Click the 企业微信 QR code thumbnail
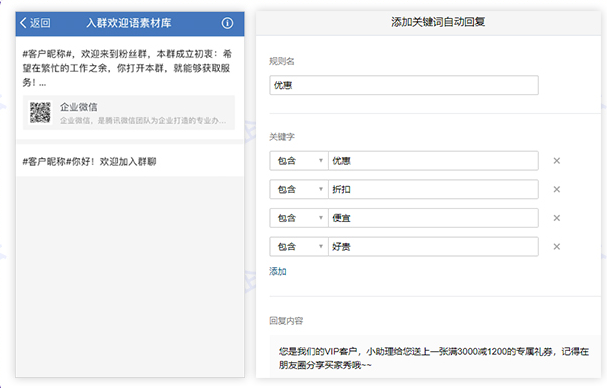Image resolution: width=607 pixels, height=388 pixels. tap(40, 112)
